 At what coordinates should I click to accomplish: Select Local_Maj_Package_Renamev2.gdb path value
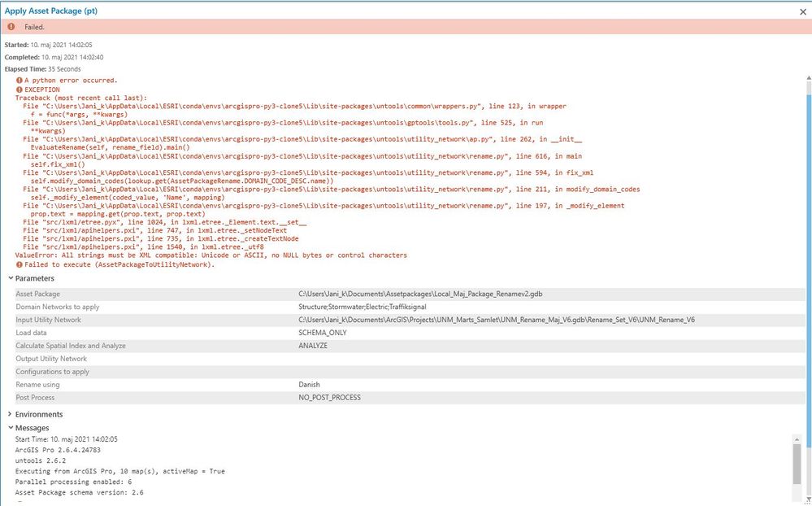[x=420, y=294]
